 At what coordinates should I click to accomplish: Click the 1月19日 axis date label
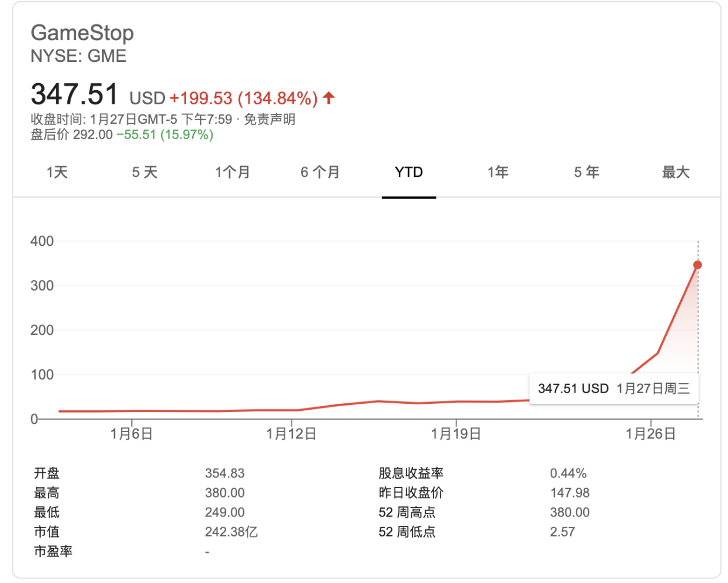[456, 434]
